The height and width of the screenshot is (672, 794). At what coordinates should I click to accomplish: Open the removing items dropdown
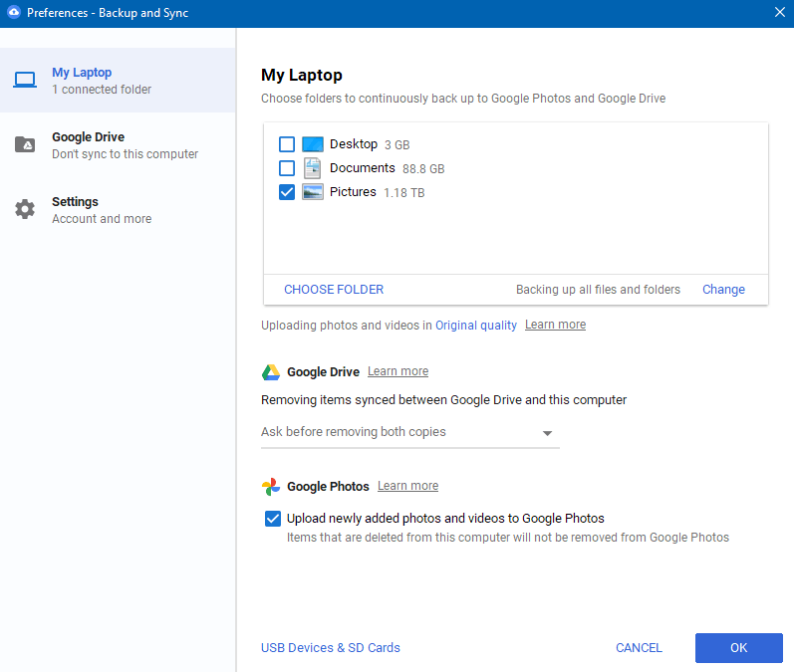(409, 433)
